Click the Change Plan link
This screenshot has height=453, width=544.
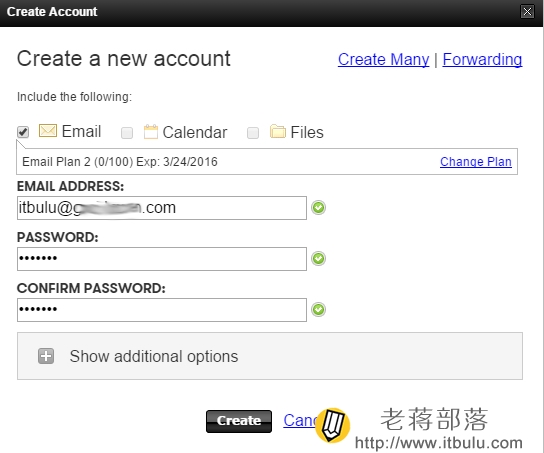[x=476, y=162]
